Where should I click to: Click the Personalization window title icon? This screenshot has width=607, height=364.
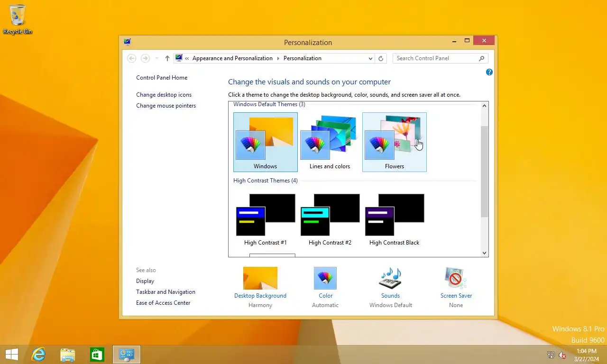pos(127,42)
